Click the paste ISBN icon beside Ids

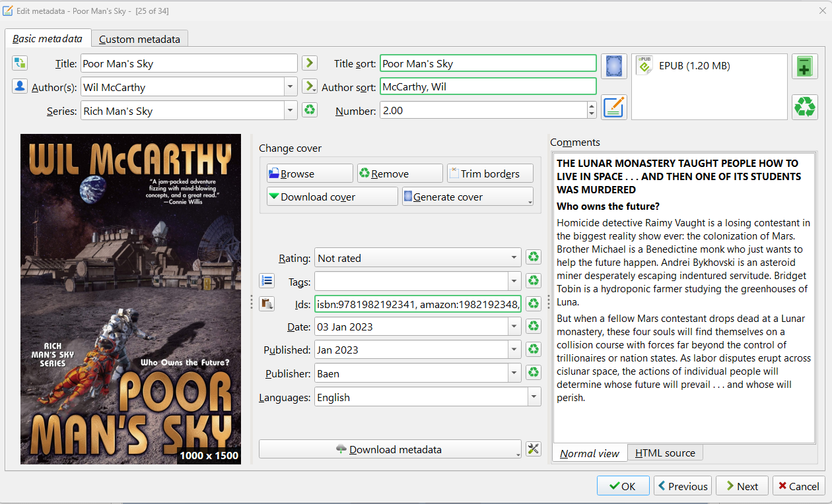point(267,303)
